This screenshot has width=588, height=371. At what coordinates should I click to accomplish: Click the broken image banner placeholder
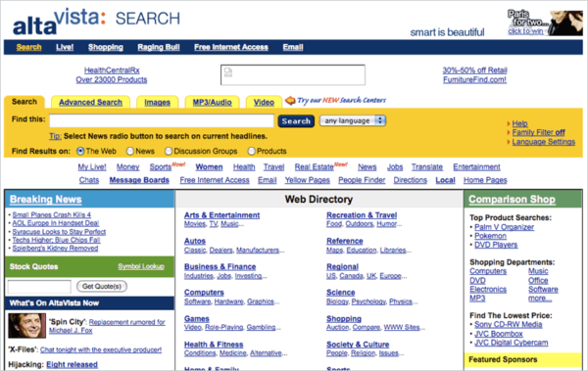tap(292, 75)
